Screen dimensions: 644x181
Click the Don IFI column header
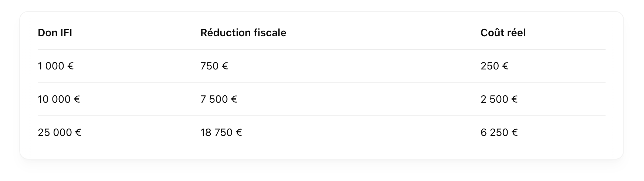point(55,33)
